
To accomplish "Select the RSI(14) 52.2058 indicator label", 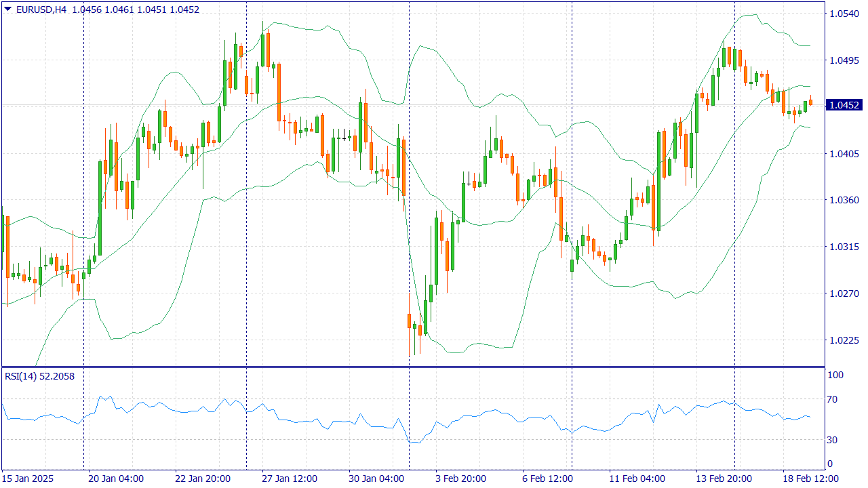I will 39,376.
